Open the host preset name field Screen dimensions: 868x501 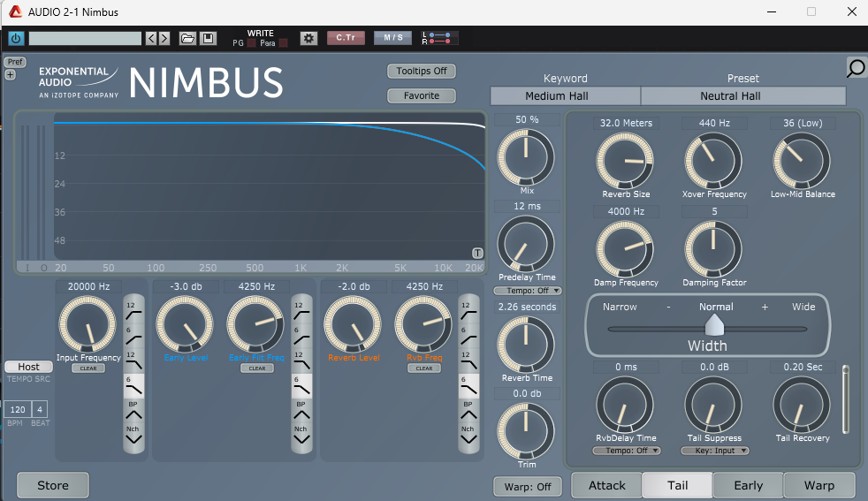(x=85, y=38)
